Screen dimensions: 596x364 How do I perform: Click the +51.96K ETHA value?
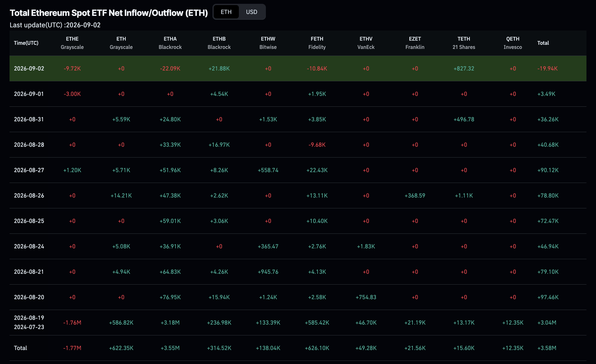pos(170,170)
